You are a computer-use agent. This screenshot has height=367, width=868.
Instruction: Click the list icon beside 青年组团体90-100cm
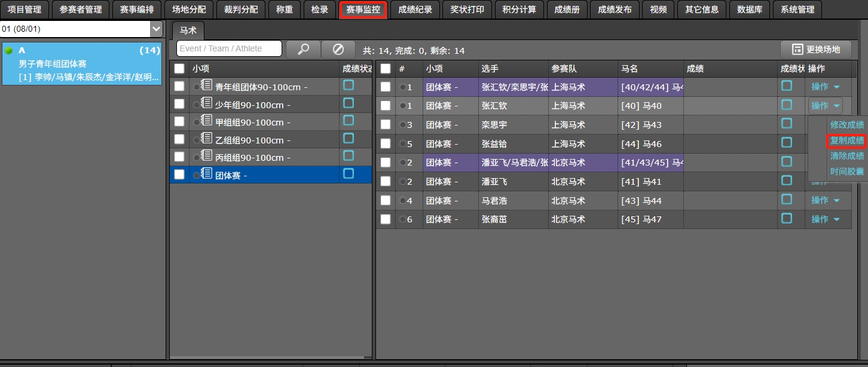(207, 86)
